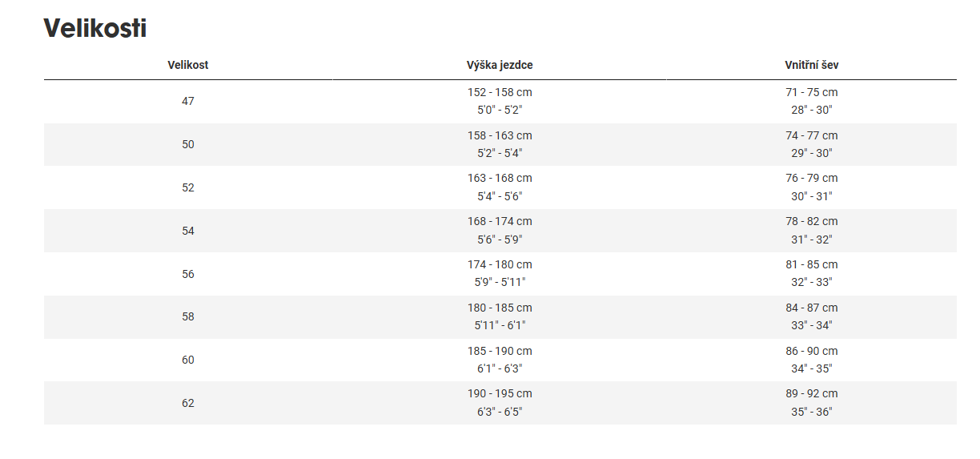
Task: Select rider height 168 - 174 cm
Action: [x=500, y=222]
